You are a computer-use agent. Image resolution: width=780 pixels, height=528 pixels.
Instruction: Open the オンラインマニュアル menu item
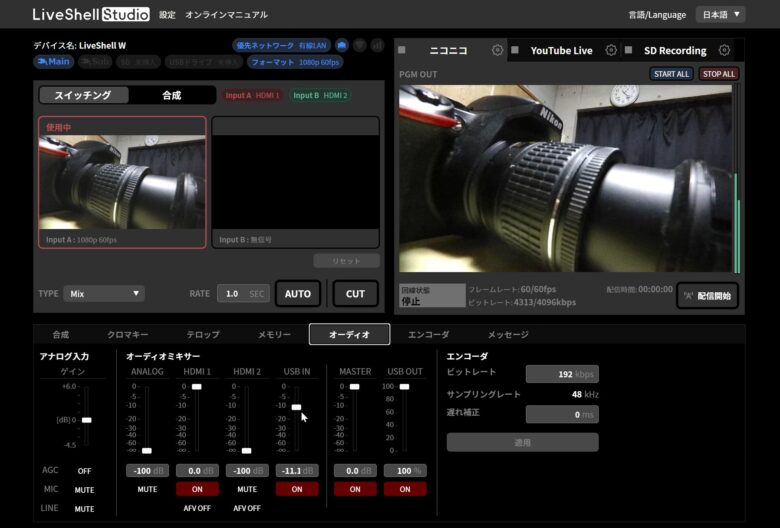tap(226, 15)
